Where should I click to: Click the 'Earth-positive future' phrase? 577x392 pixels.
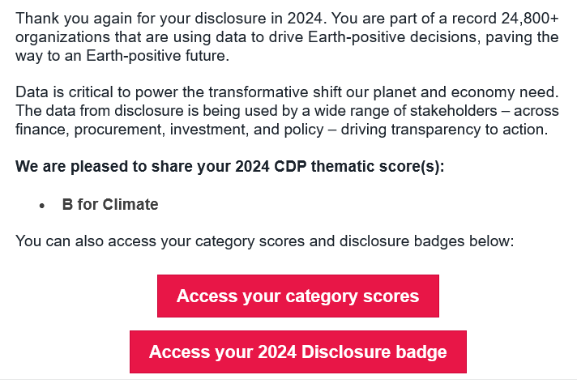[x=157, y=56]
